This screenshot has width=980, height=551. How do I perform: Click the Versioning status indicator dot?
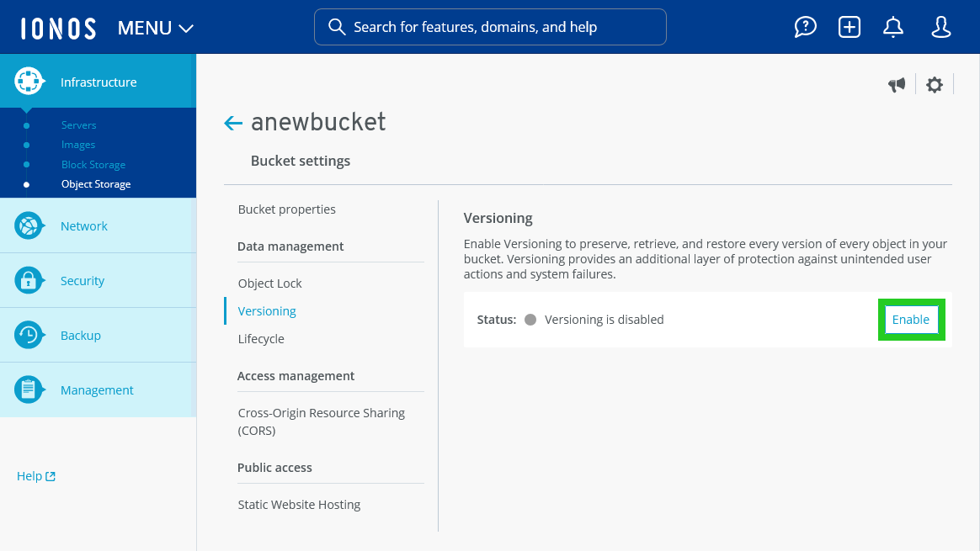(530, 319)
